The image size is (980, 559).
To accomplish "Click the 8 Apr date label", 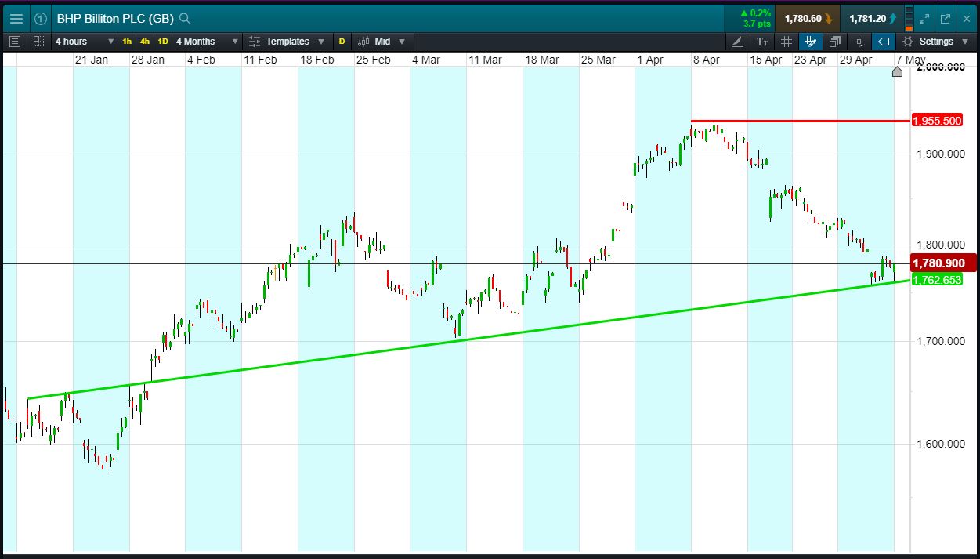I will click(x=706, y=60).
